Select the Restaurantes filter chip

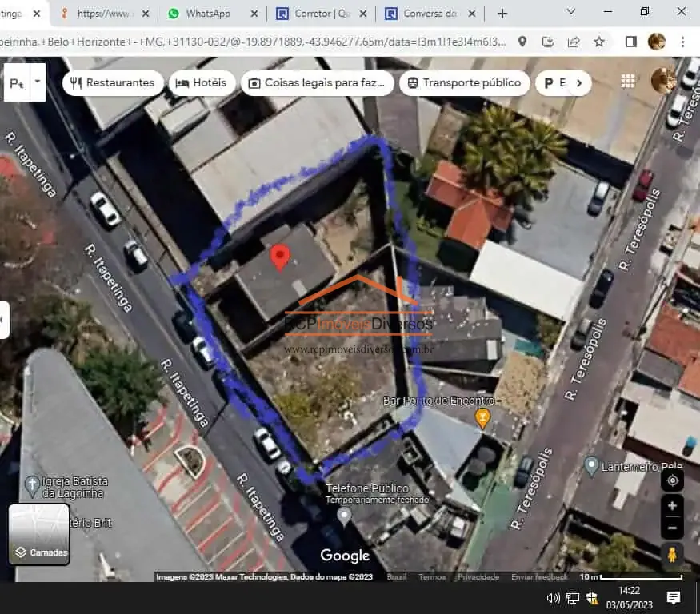coord(113,83)
